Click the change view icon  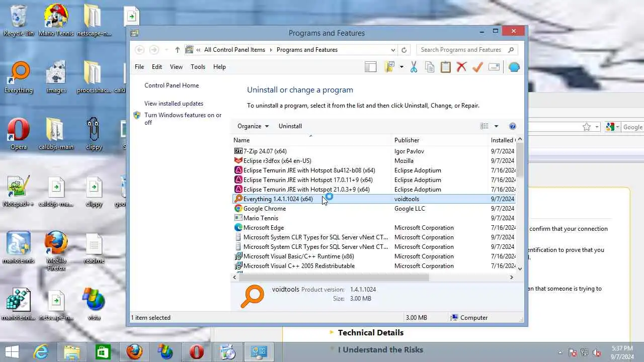click(x=485, y=126)
